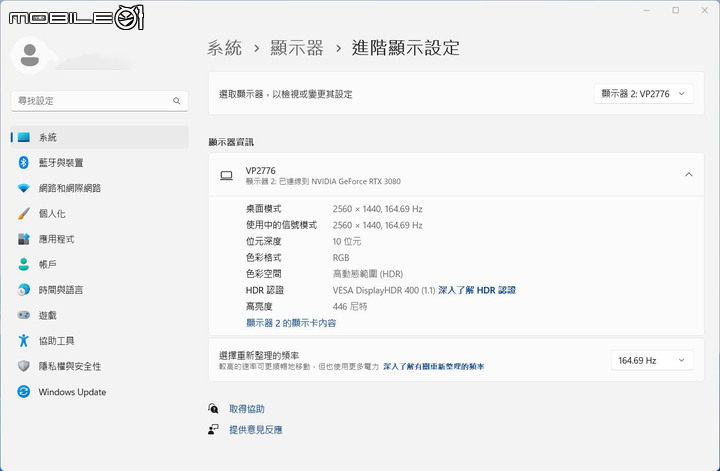Viewport: 720px width, 471px height.
Task: Click the VESA DisplayHDR 400 (1.1) text
Action: pyautogui.click(x=384, y=290)
